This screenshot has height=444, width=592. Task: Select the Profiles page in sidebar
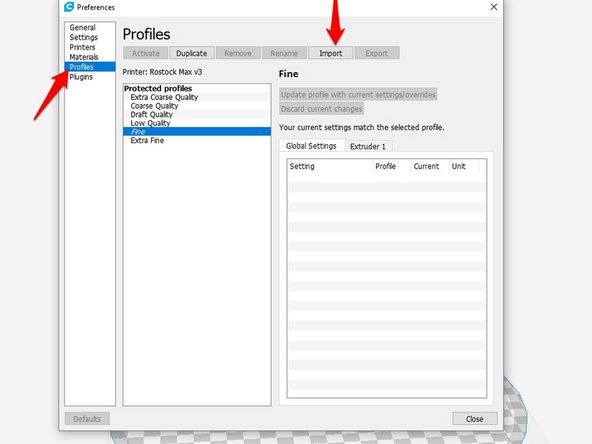click(90, 67)
